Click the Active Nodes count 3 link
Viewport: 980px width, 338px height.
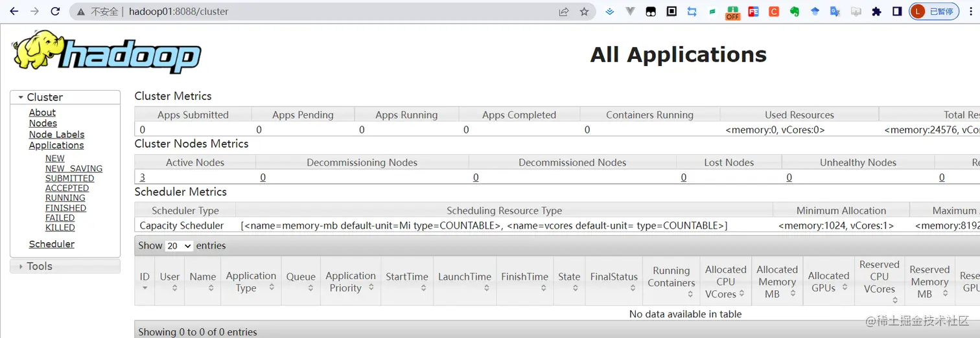click(143, 177)
